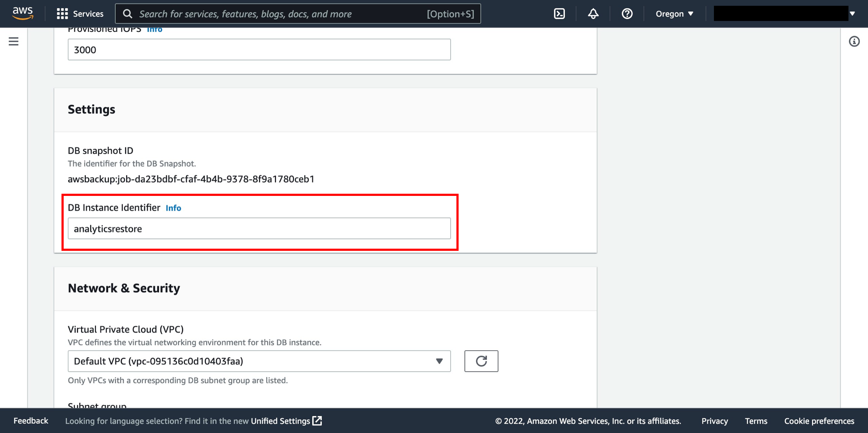Open the info panel icon at right
The width and height of the screenshot is (868, 433).
pyautogui.click(x=854, y=41)
